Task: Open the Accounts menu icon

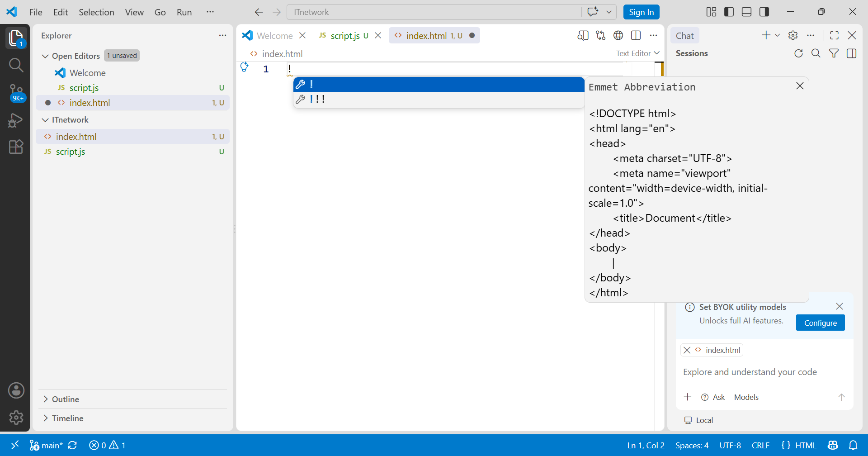Action: 16,390
